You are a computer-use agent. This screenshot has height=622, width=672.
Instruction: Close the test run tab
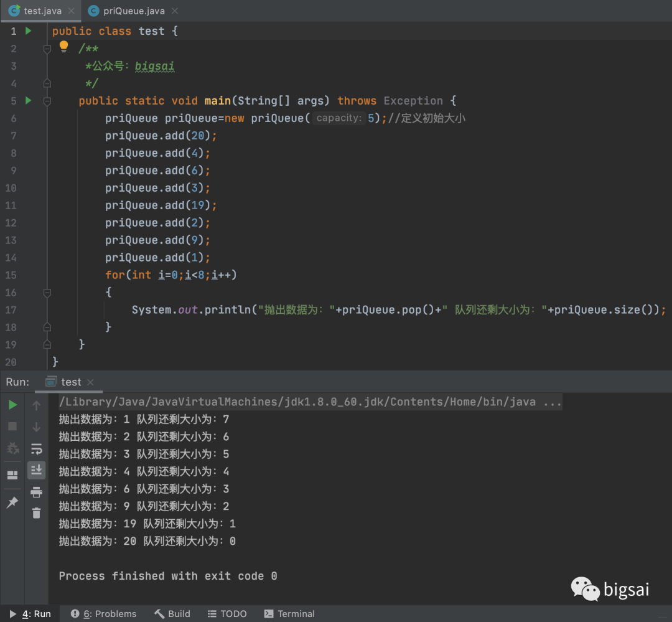click(x=90, y=382)
